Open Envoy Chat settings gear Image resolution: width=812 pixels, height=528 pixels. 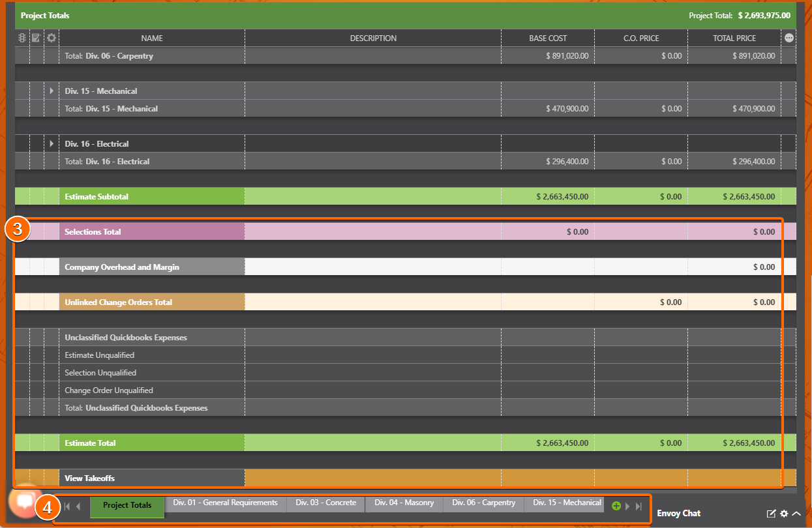pos(785,514)
